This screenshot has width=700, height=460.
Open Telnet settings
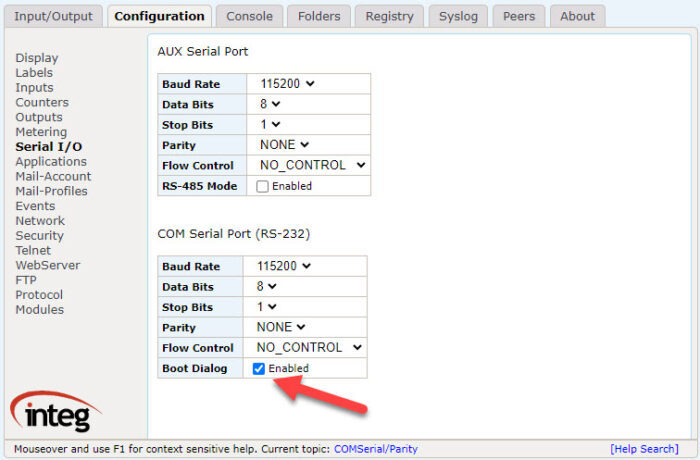pos(33,250)
